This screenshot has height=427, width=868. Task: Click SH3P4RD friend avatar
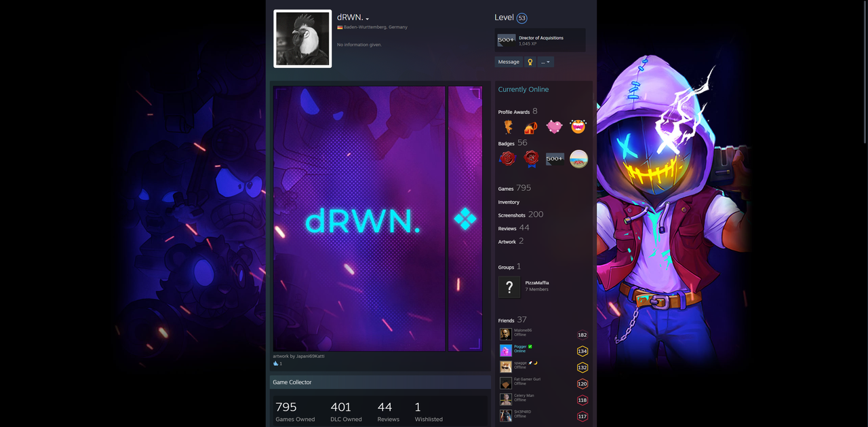click(x=506, y=415)
